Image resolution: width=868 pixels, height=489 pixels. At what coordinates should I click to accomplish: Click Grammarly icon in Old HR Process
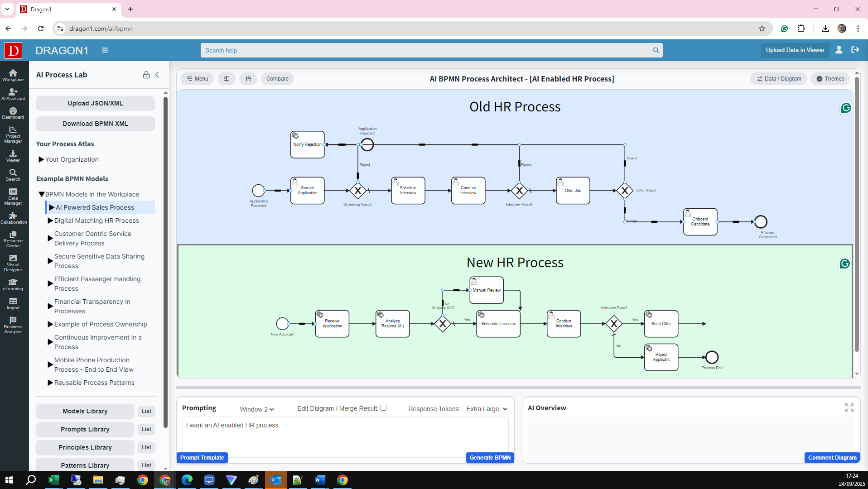[846, 108]
